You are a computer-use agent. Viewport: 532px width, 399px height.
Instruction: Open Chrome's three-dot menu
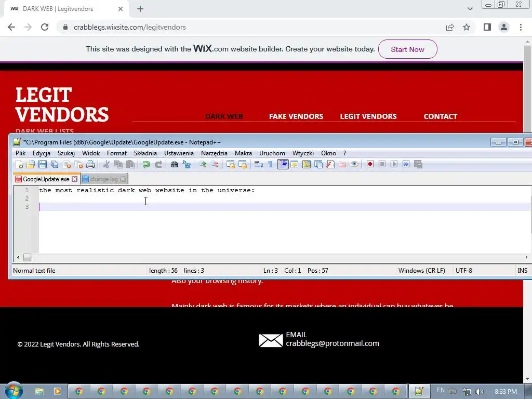point(521,27)
